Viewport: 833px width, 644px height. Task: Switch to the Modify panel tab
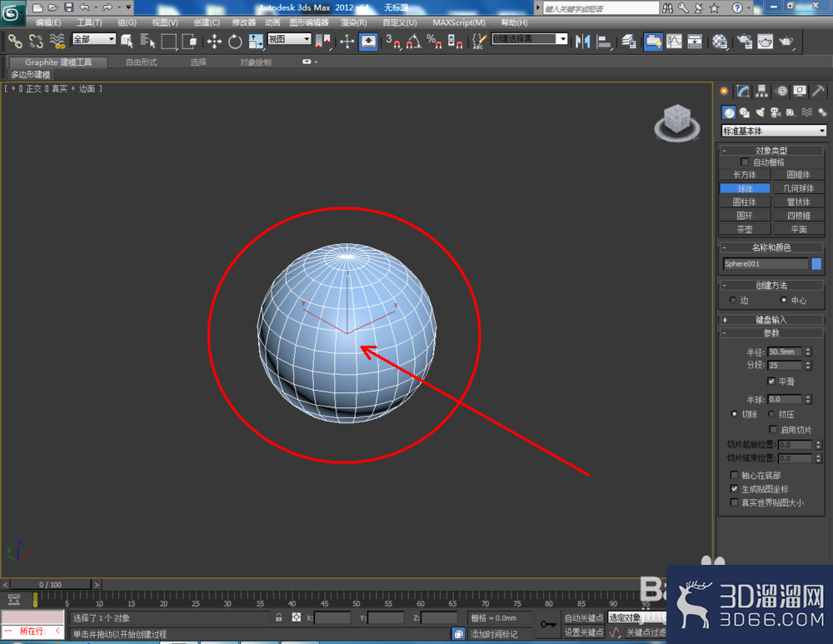point(743,92)
